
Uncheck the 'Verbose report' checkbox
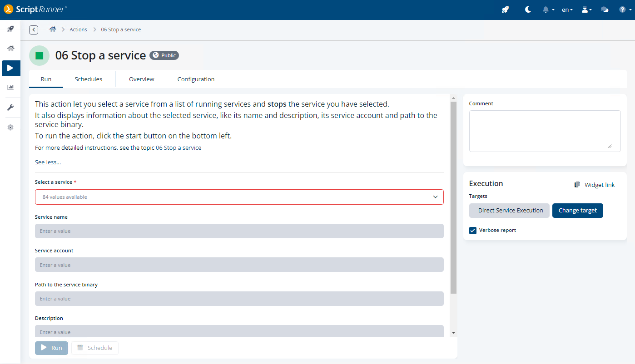click(473, 231)
